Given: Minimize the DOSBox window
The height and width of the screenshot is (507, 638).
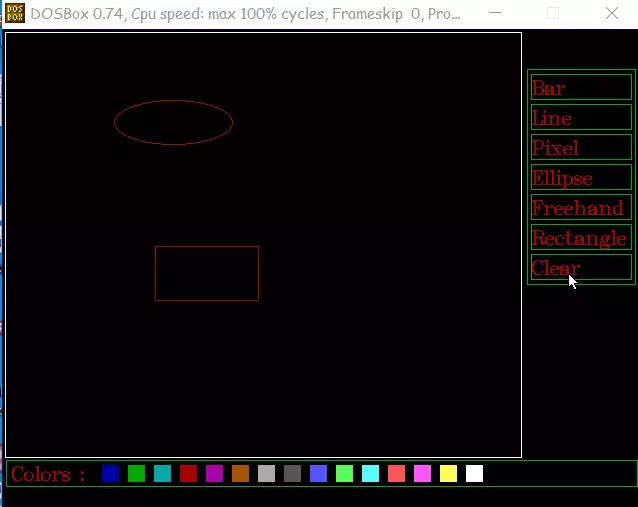Looking at the screenshot, I should coord(495,13).
